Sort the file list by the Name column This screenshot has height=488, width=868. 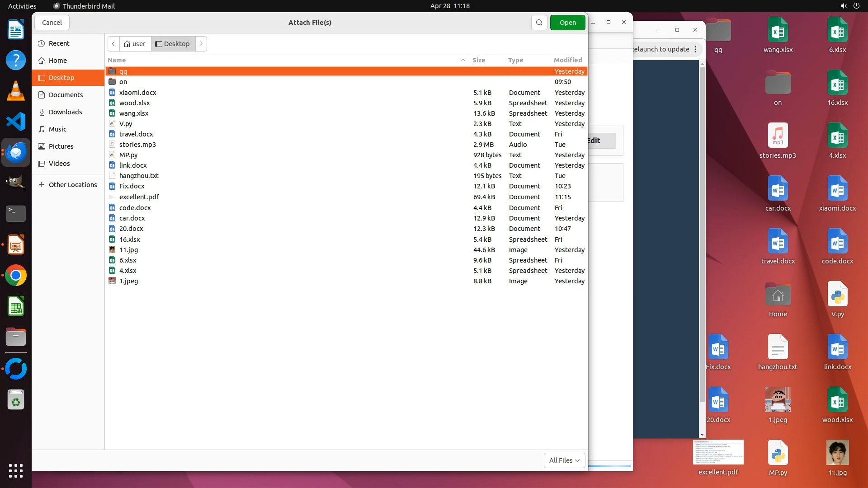coord(117,60)
